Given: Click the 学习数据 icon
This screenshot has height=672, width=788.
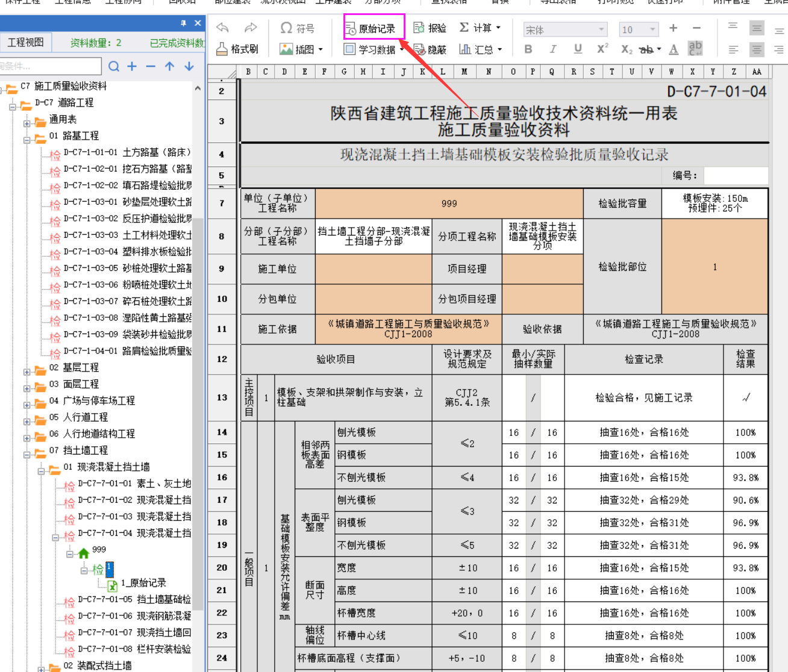Looking at the screenshot, I should pos(349,49).
